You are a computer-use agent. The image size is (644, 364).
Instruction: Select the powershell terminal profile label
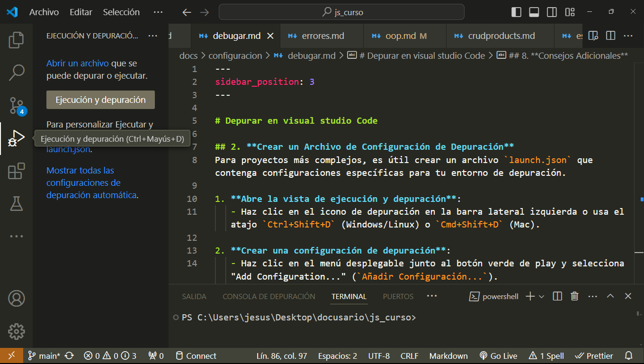(494, 296)
